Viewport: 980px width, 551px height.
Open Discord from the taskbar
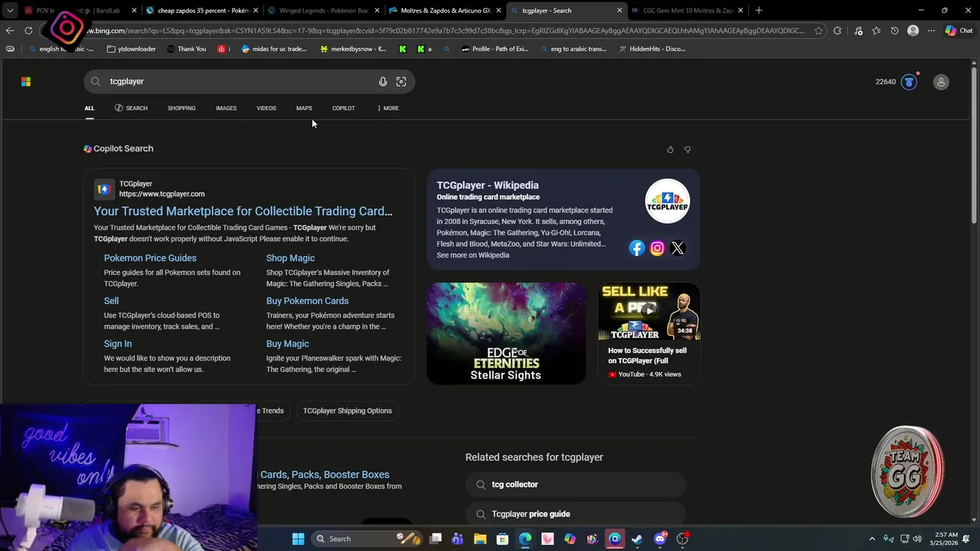coord(660,539)
